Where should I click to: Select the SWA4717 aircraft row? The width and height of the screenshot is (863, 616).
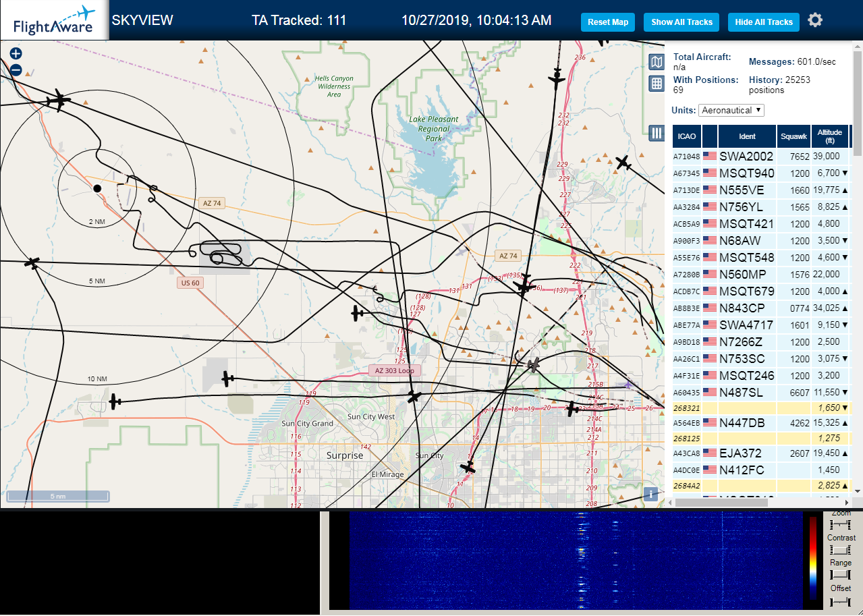[761, 325]
